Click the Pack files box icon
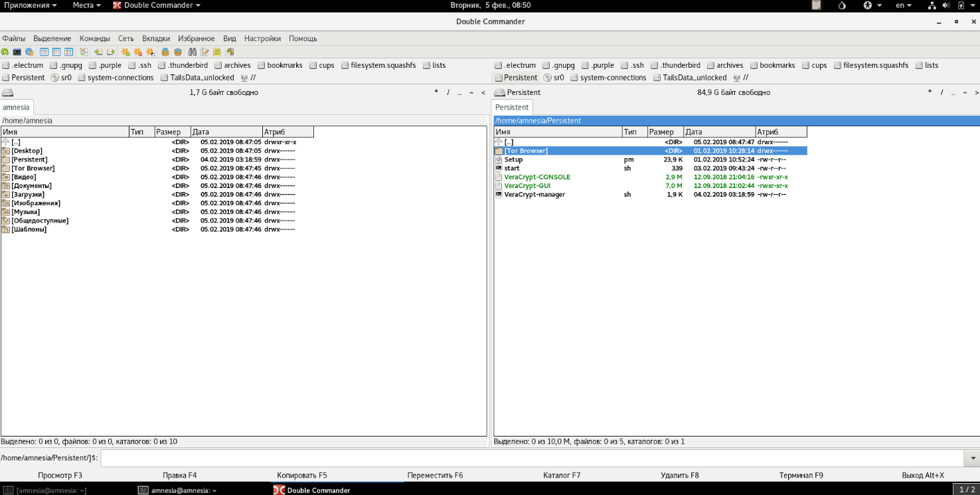Screen dimensions: 980x495 pos(165,52)
